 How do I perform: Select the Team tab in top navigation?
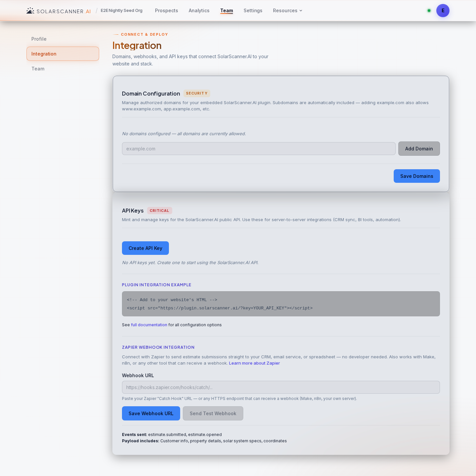click(227, 11)
